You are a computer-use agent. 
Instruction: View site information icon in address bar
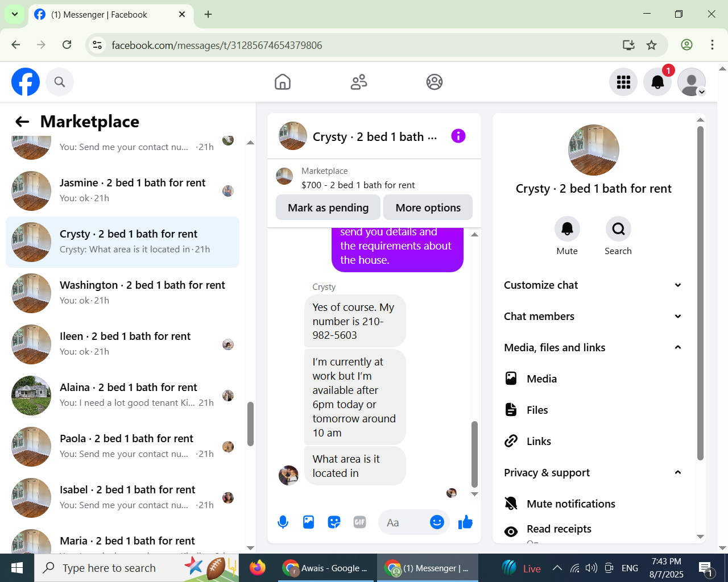pos(97,45)
